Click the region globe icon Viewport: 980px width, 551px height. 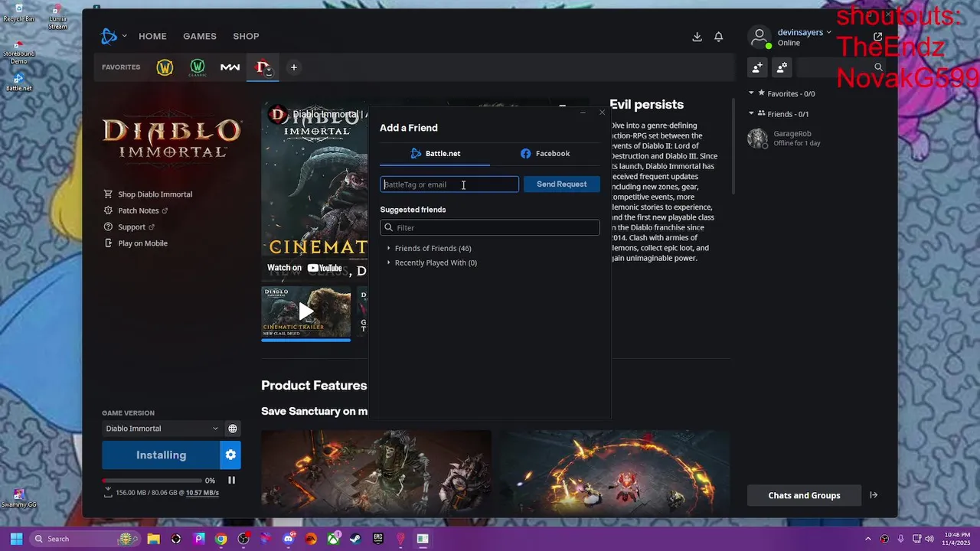[233, 429]
